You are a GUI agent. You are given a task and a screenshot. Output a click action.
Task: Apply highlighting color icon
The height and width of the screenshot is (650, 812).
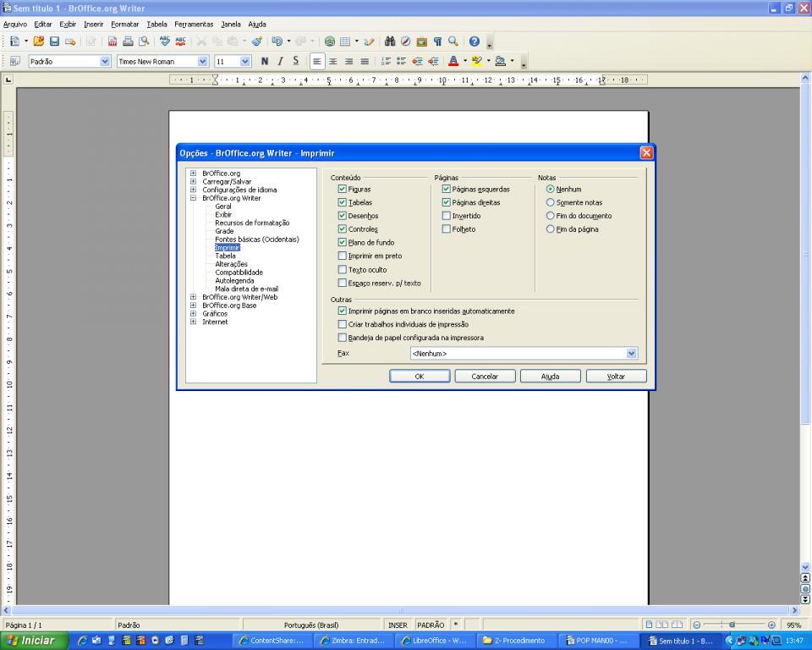pyautogui.click(x=477, y=61)
